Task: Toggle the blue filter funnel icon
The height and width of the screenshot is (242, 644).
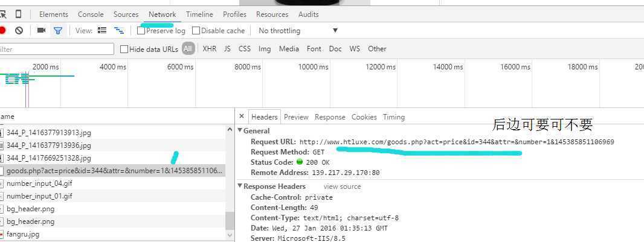Action: 58,30
